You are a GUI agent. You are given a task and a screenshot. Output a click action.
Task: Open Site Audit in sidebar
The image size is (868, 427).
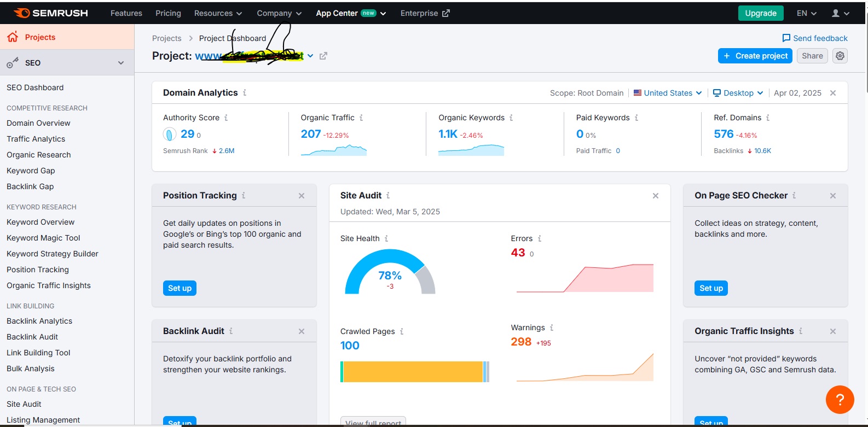[24, 404]
